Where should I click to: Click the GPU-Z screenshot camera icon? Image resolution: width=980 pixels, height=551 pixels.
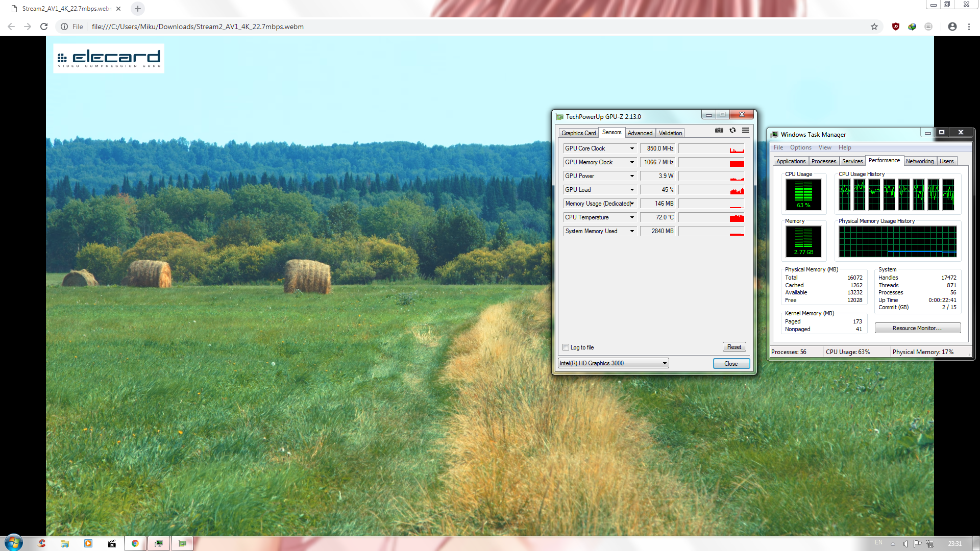click(x=719, y=131)
